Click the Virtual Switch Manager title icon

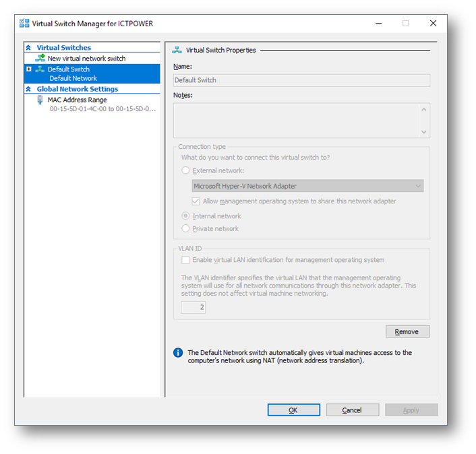(24, 24)
